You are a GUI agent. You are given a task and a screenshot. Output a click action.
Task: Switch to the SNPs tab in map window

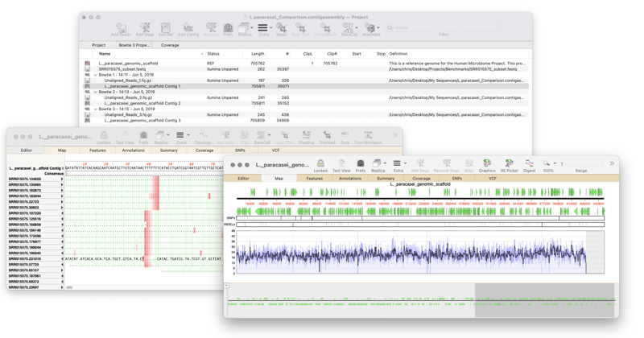click(456, 179)
